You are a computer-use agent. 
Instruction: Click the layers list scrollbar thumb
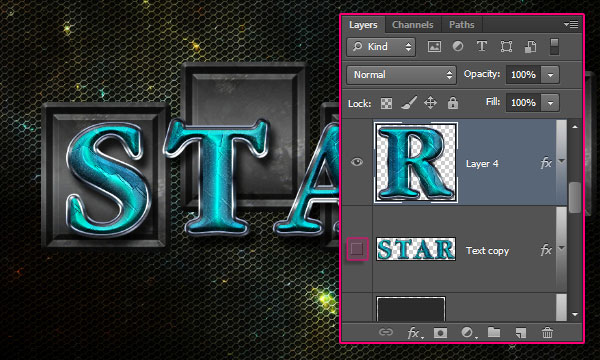click(x=575, y=197)
